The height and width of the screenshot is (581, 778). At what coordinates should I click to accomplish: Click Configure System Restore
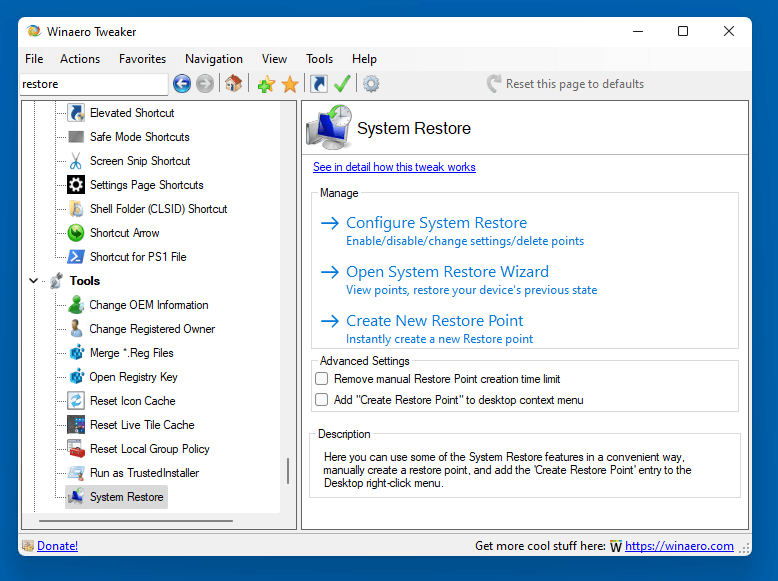pos(436,223)
